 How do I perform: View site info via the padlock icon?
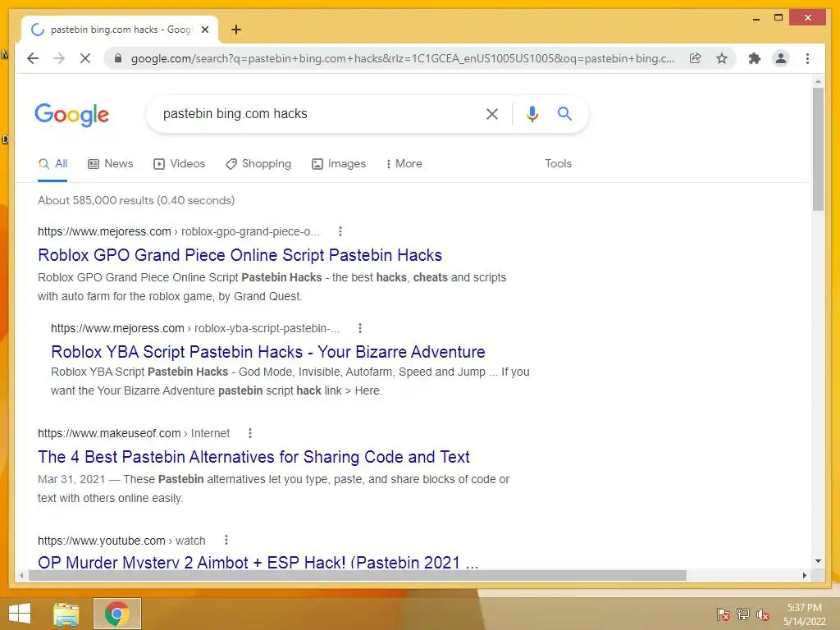[x=118, y=58]
